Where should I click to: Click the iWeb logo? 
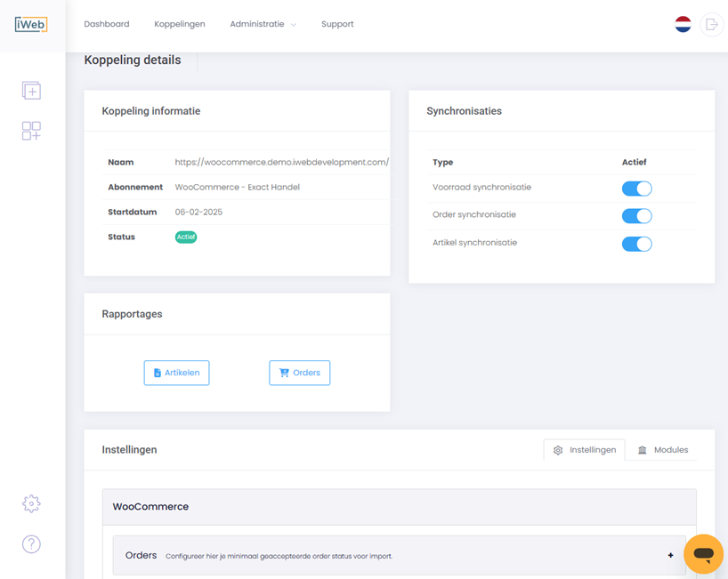[x=31, y=24]
